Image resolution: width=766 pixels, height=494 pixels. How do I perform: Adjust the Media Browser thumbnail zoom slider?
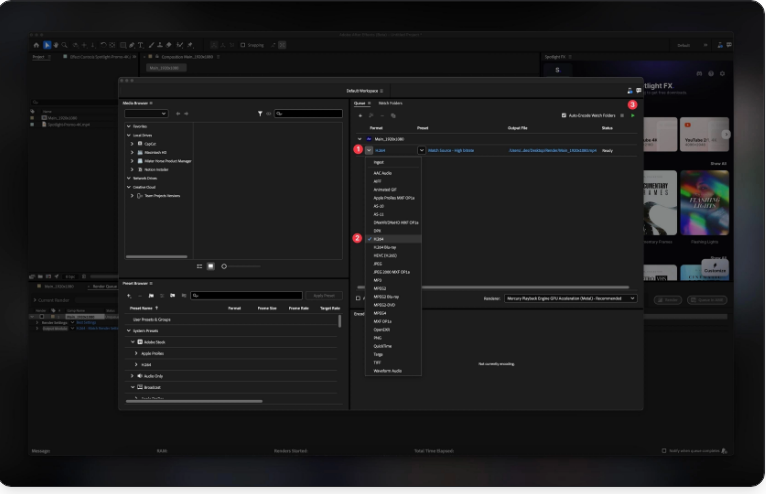[241, 266]
